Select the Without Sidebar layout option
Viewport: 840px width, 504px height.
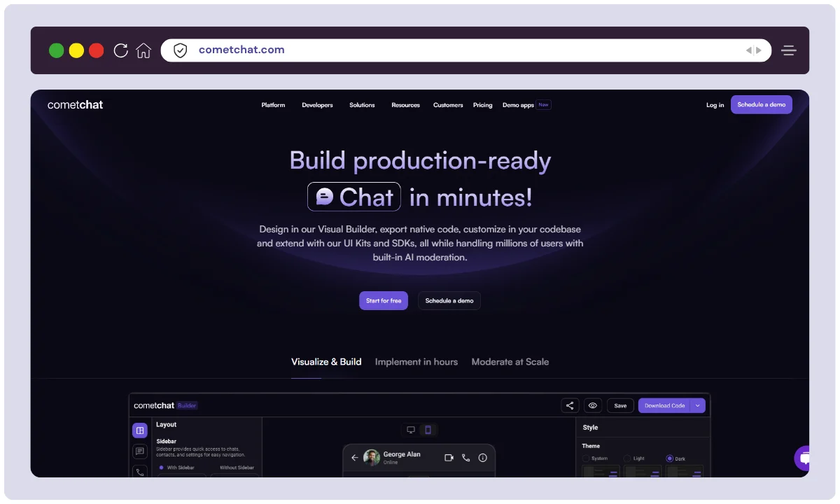click(237, 468)
